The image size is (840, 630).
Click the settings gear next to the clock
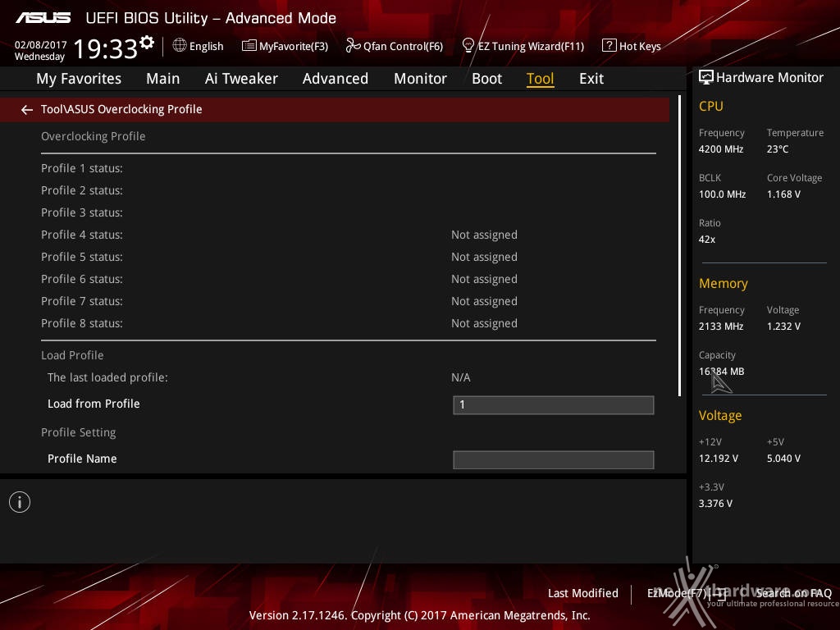[147, 43]
